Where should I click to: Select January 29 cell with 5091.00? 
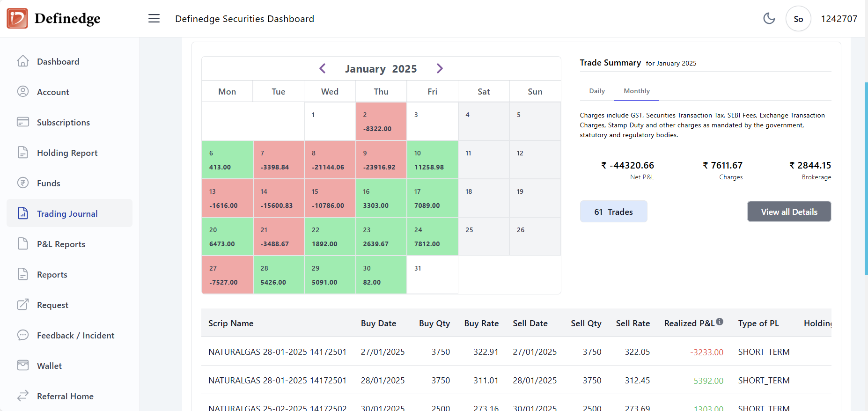tap(330, 275)
